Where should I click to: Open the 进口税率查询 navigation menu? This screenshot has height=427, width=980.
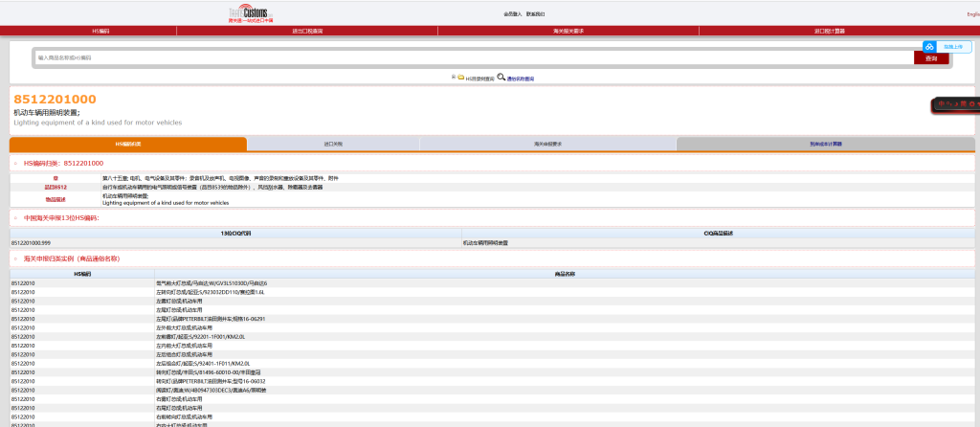(307, 32)
